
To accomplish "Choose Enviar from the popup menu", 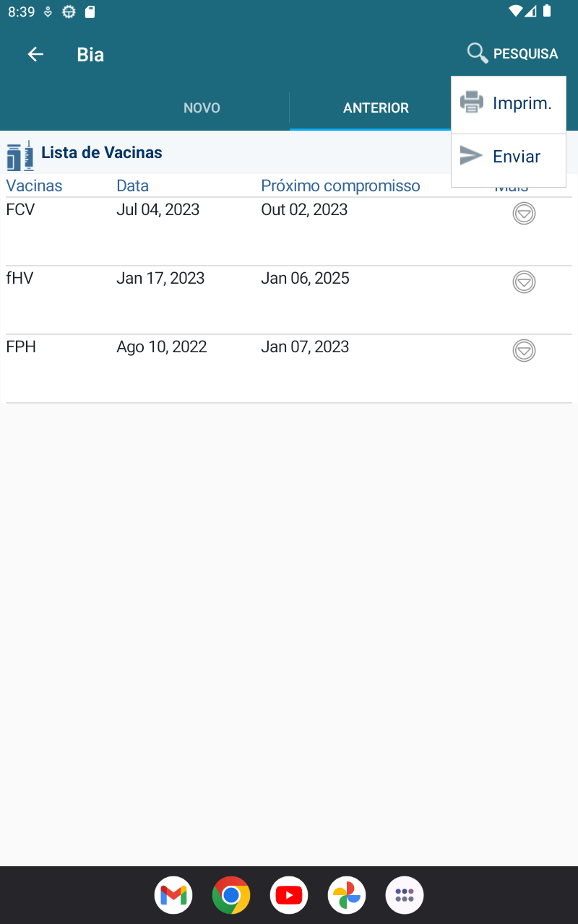I will [517, 157].
